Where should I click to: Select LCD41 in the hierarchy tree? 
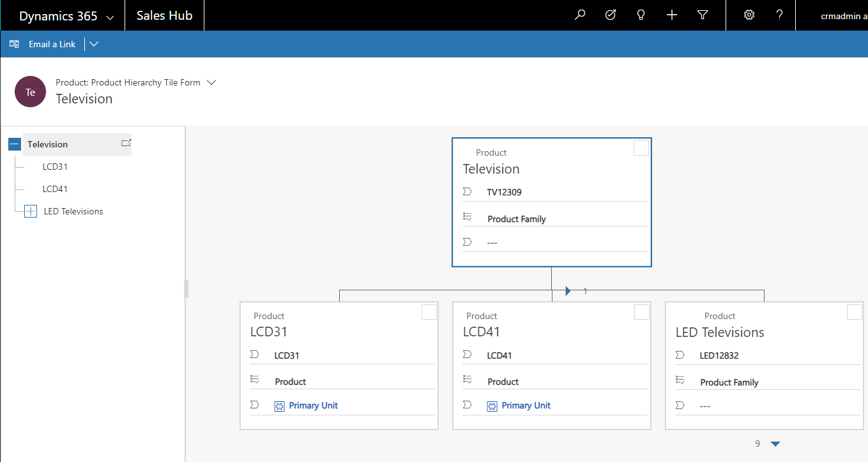pyautogui.click(x=56, y=189)
